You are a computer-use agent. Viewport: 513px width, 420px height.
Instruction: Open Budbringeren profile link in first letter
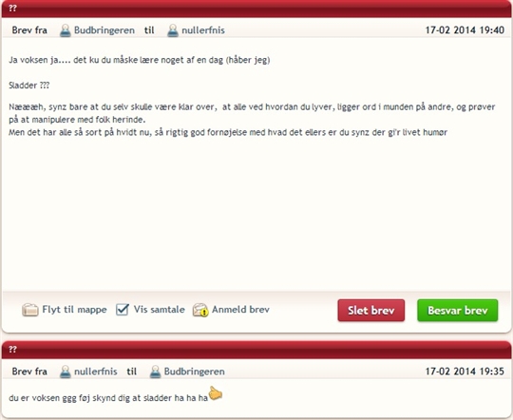104,30
